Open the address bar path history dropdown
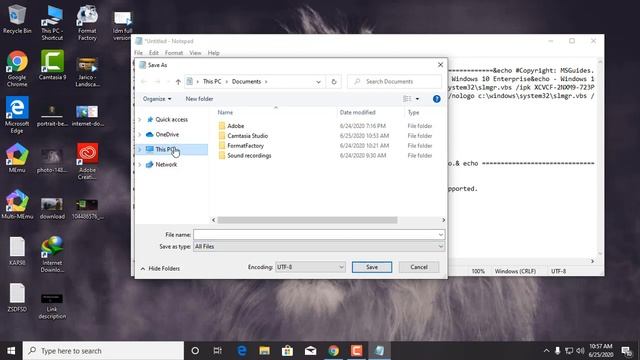The height and width of the screenshot is (360, 640). (318, 82)
